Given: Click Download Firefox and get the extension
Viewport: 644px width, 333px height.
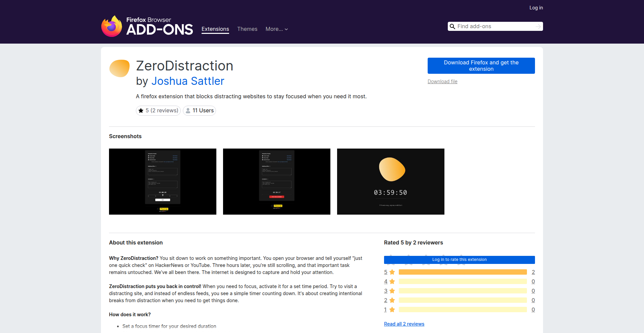Looking at the screenshot, I should pos(481,66).
